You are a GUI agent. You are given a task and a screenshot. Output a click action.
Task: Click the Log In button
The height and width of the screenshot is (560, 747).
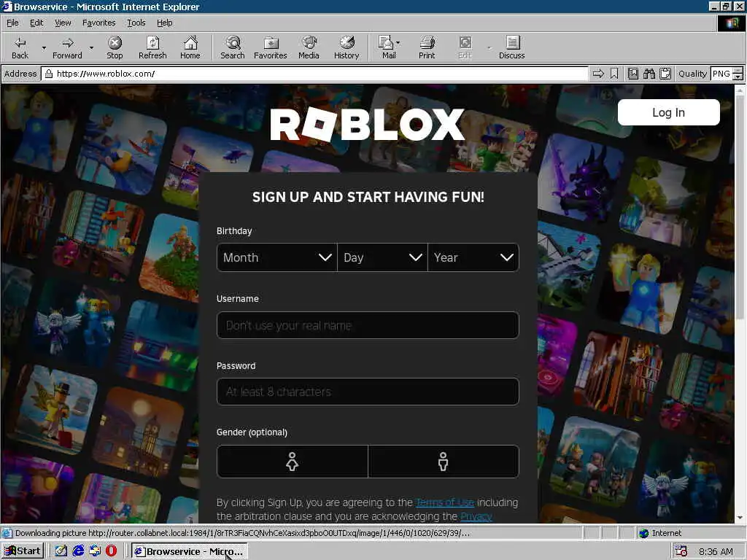pos(668,112)
